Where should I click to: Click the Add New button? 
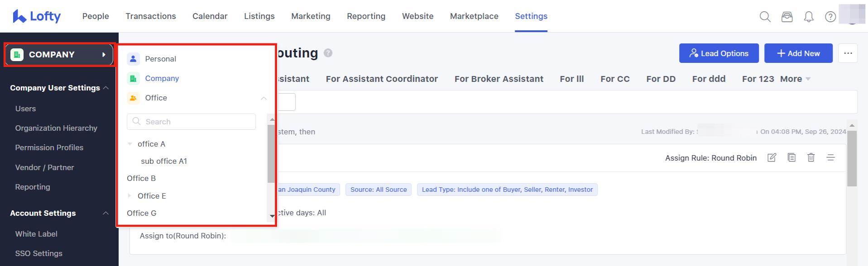[x=798, y=53]
